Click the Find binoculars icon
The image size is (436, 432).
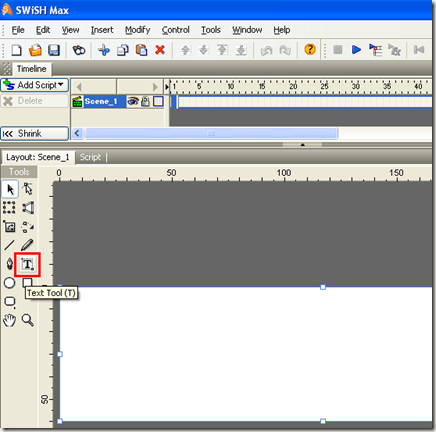[x=79, y=50]
